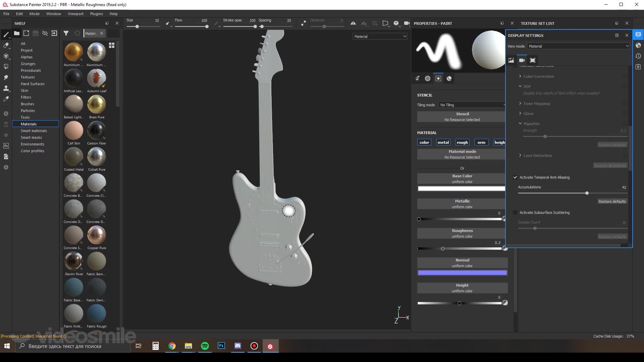Open the View mode dropdown in Display Settings
This screenshot has width=644, height=362.
[x=579, y=46]
